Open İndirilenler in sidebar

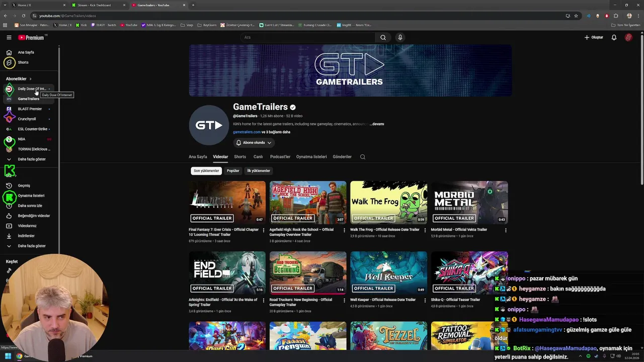pos(26,236)
